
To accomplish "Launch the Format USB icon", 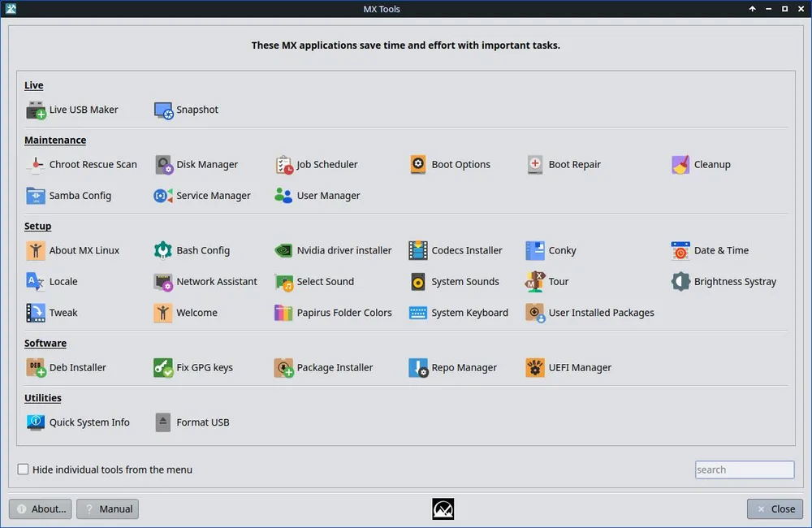I will click(x=163, y=423).
